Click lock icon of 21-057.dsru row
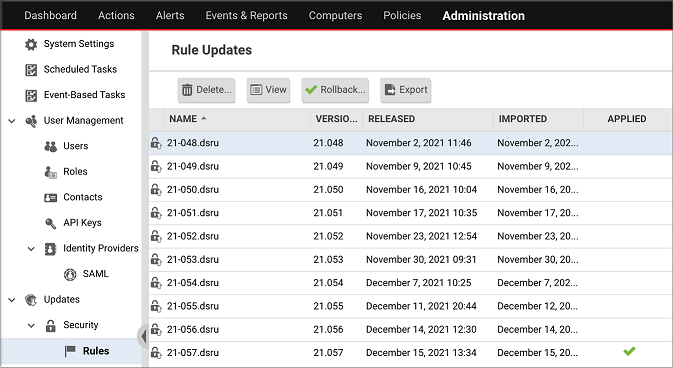This screenshot has width=673, height=368. point(156,353)
